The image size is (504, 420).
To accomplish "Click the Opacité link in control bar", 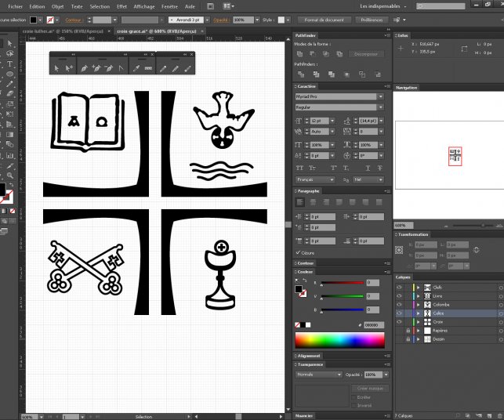I will coord(220,20).
